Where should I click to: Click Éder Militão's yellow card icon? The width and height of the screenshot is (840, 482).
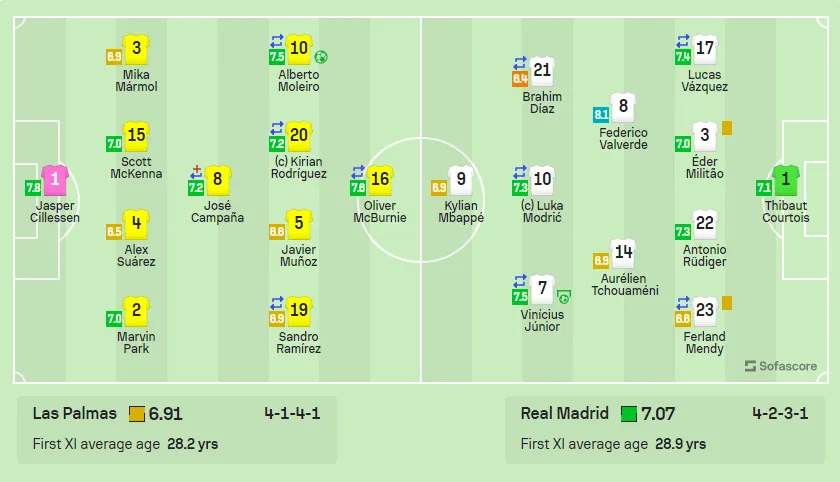pyautogui.click(x=727, y=128)
